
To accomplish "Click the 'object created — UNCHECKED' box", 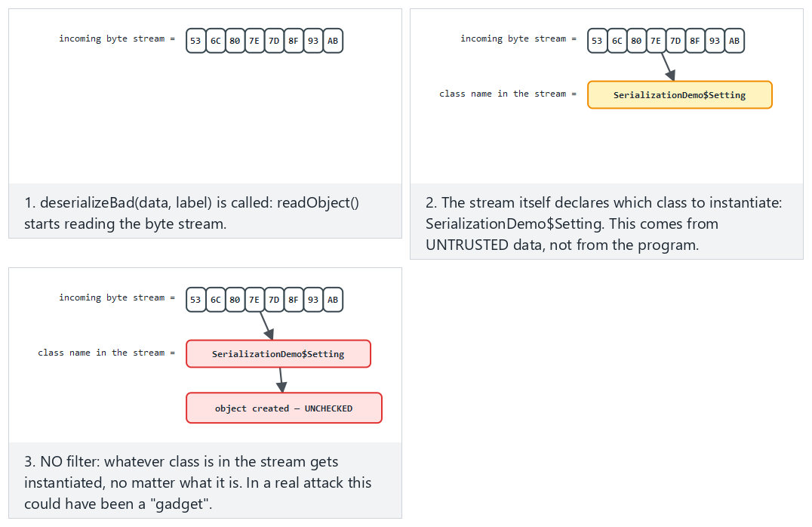I will (284, 408).
